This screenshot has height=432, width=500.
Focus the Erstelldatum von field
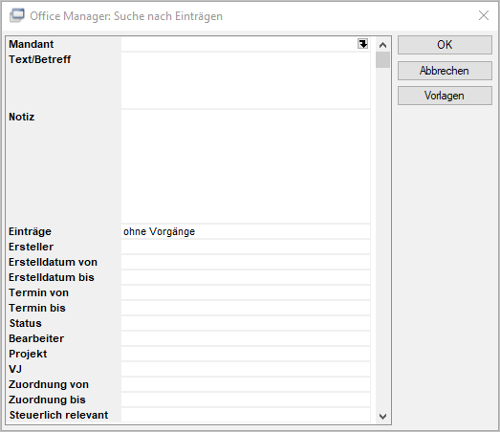pos(246,262)
